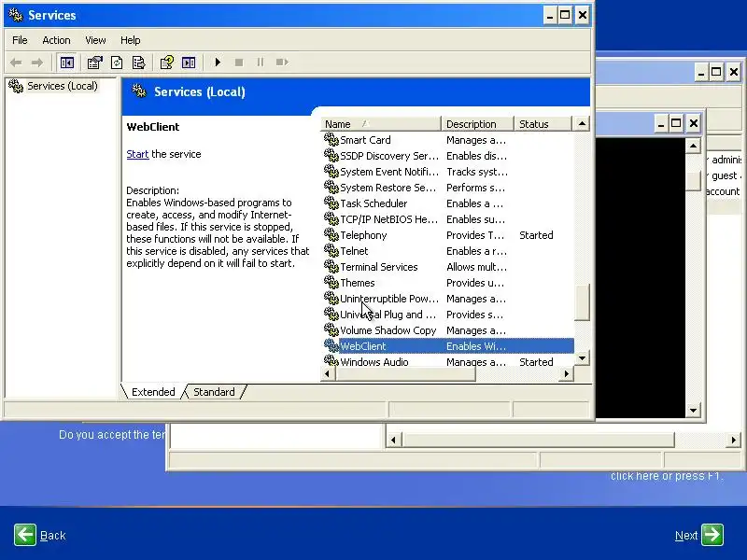Select the Task Scheduler service icon

[331, 203]
